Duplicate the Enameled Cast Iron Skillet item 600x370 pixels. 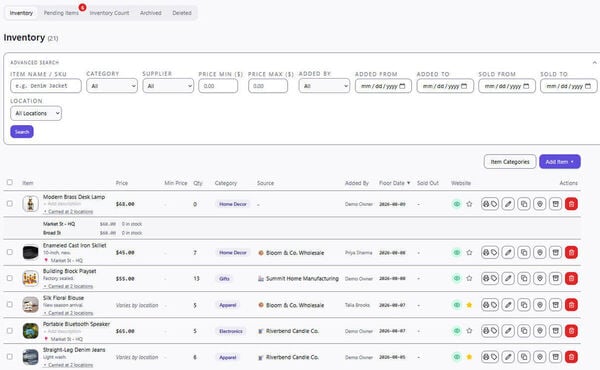pos(524,253)
